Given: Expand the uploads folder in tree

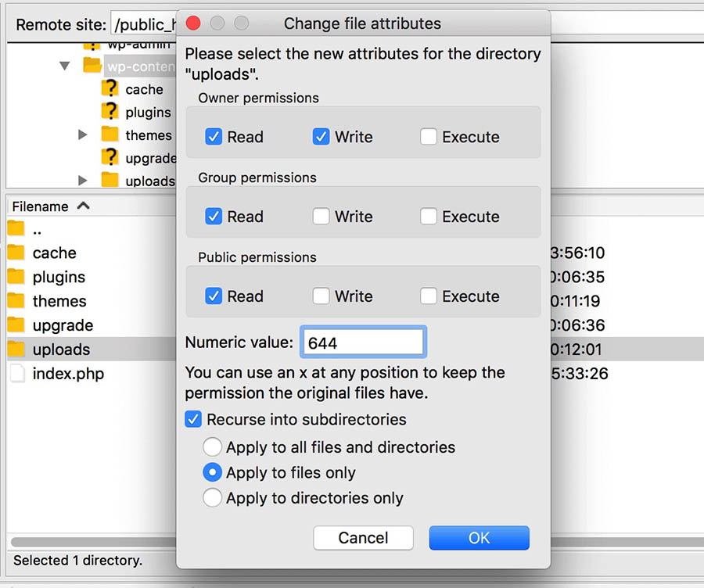Looking at the screenshot, I should 83,181.
